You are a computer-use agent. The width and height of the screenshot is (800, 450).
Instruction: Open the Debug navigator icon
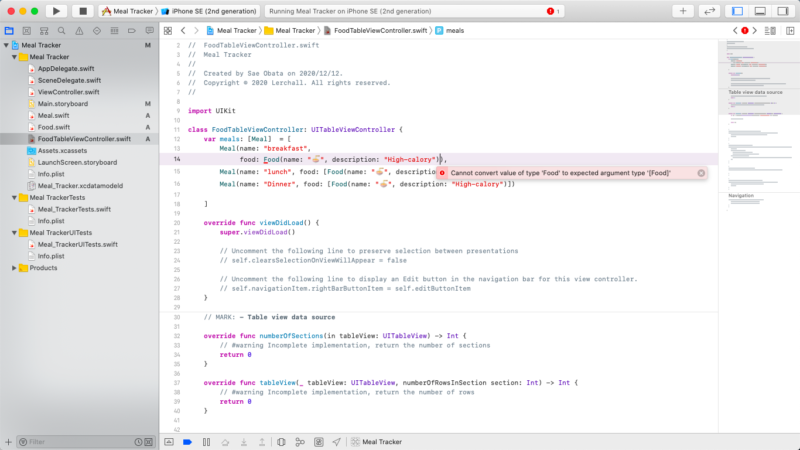(x=114, y=31)
